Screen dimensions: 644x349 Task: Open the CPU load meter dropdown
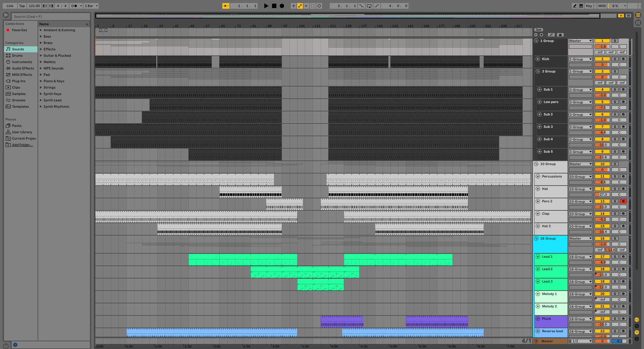[625, 6]
